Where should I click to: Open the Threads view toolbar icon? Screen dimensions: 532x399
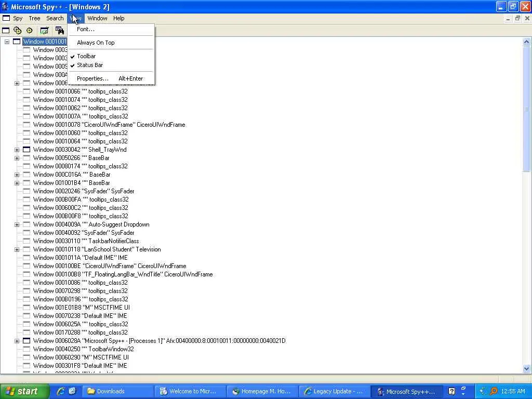pyautogui.click(x=30, y=31)
